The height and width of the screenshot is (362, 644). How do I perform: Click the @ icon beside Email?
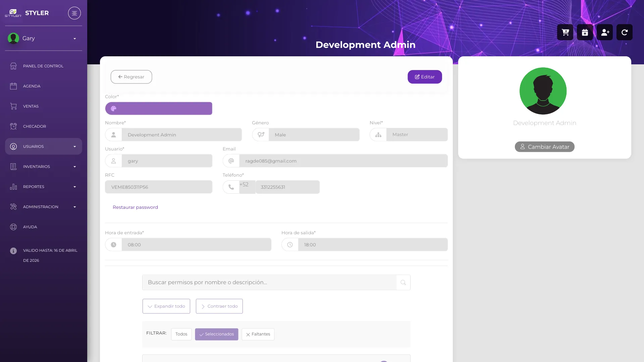(231, 161)
